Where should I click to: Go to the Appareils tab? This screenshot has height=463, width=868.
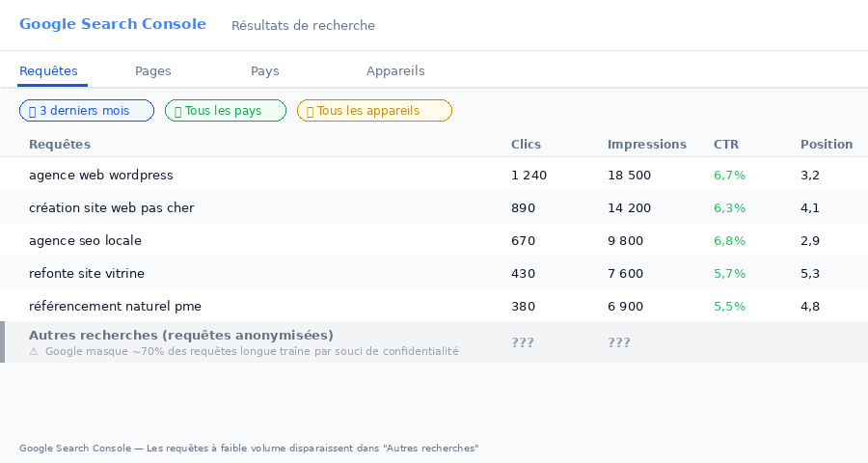(395, 71)
